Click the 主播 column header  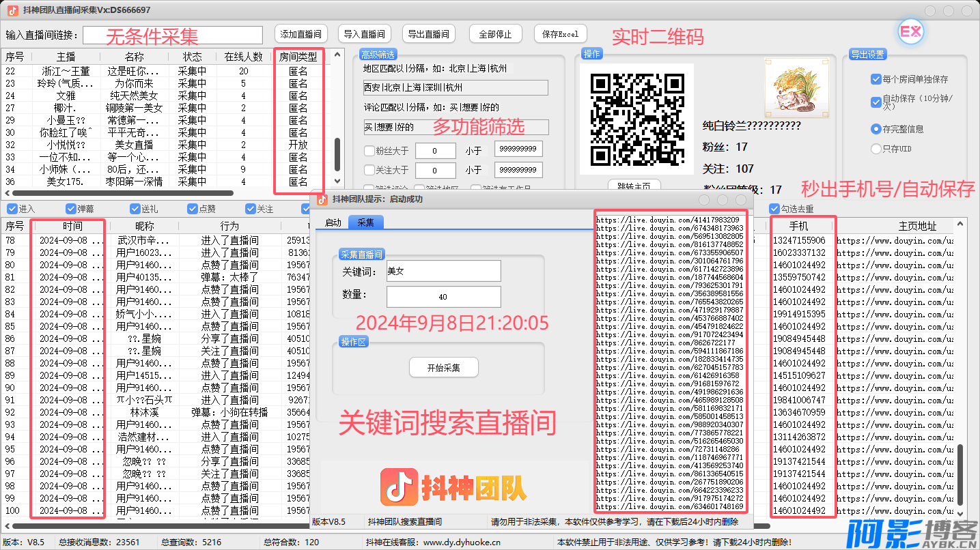click(x=66, y=57)
